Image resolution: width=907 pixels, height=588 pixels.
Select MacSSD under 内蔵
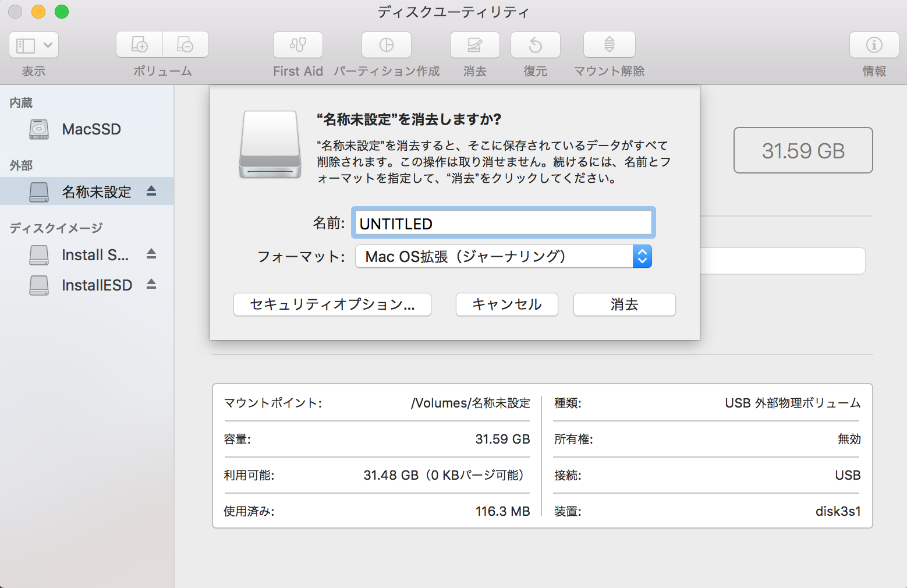(90, 129)
